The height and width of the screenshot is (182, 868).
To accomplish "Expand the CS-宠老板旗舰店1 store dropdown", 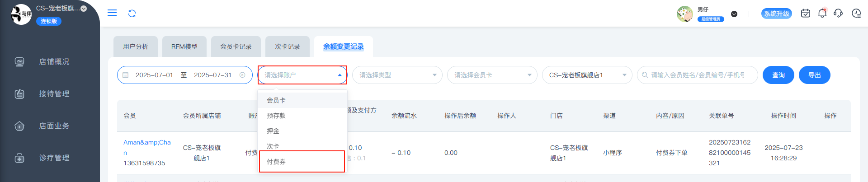I will (587, 75).
